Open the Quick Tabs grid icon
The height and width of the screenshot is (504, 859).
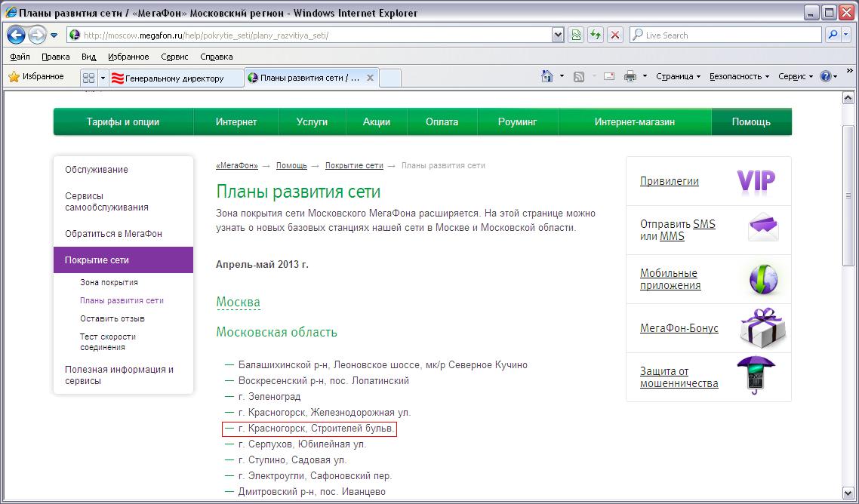88,78
